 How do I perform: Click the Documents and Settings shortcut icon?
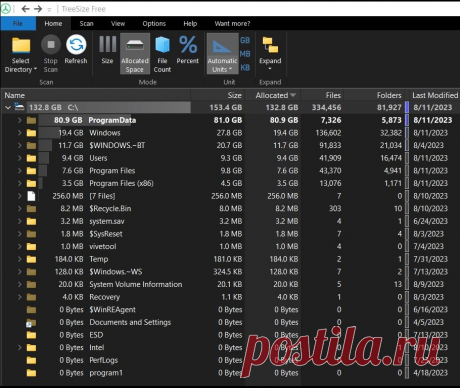[x=31, y=322]
